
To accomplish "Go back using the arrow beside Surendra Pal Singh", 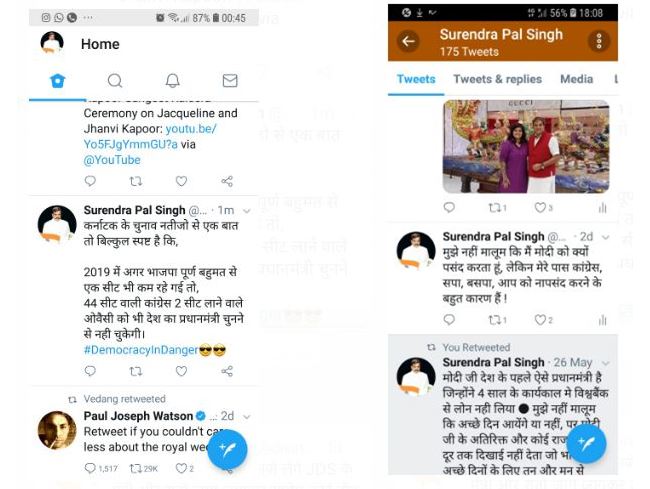I will [x=408, y=41].
